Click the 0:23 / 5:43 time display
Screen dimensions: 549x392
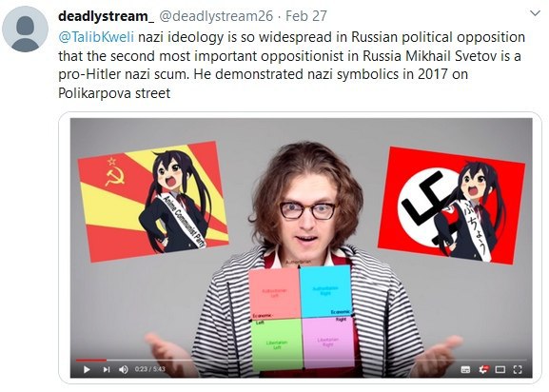click(149, 369)
